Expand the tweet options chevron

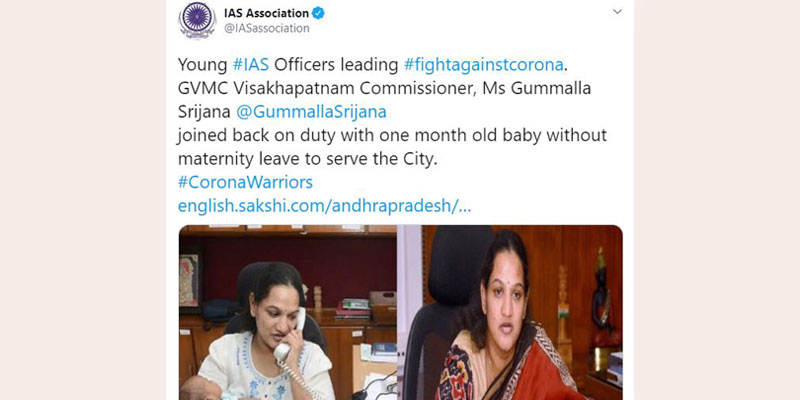(x=617, y=12)
